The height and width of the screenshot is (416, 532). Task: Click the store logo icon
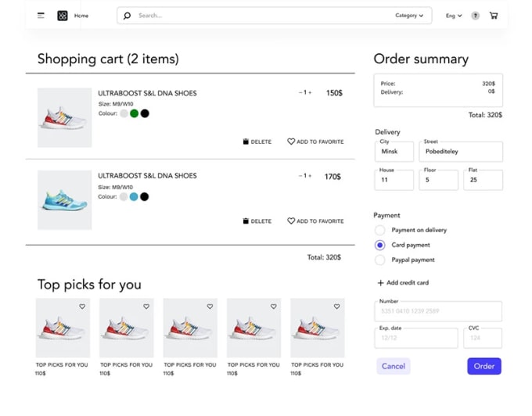[63, 16]
